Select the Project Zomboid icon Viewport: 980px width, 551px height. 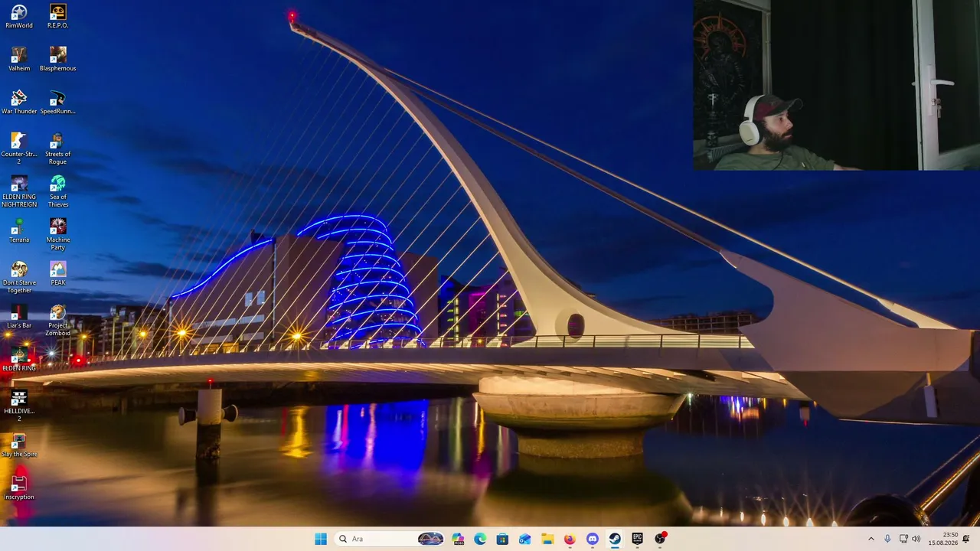tap(57, 320)
